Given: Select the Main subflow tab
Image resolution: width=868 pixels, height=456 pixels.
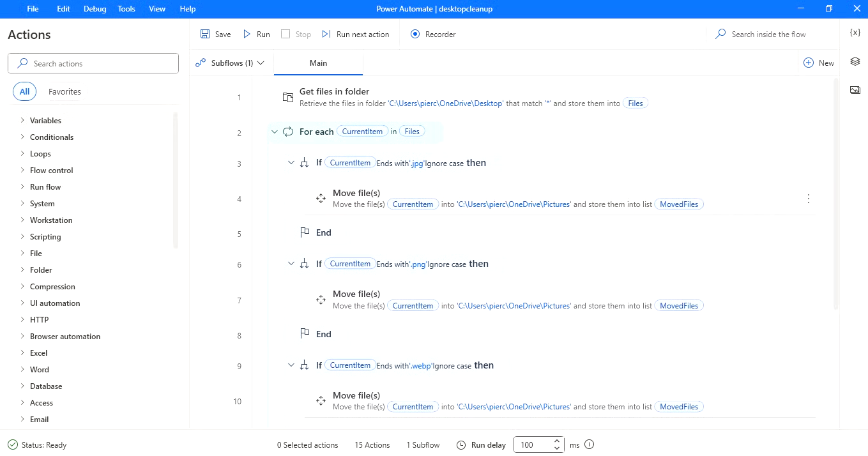Looking at the screenshot, I should click(318, 63).
